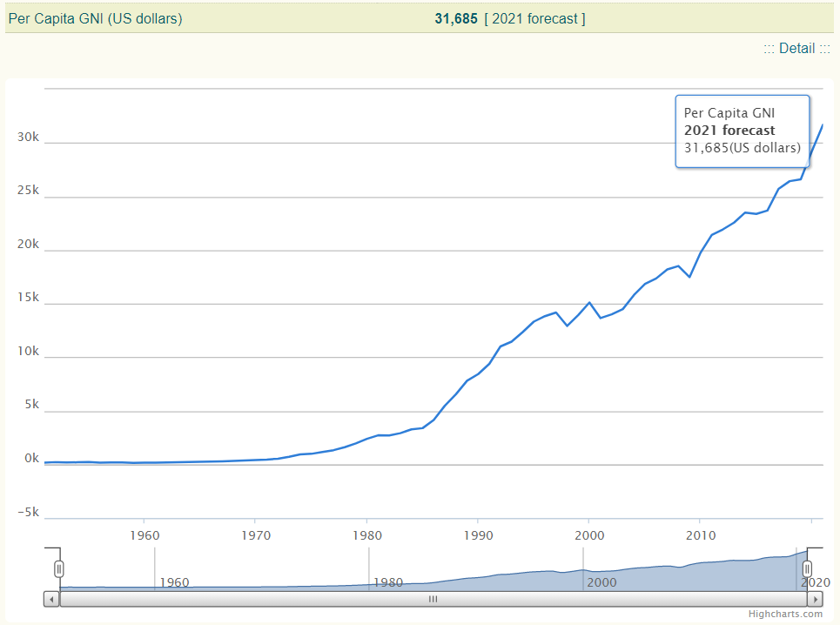This screenshot has width=840, height=625.
Task: Click the 1990 label on the main x-axis
Action: click(x=478, y=532)
